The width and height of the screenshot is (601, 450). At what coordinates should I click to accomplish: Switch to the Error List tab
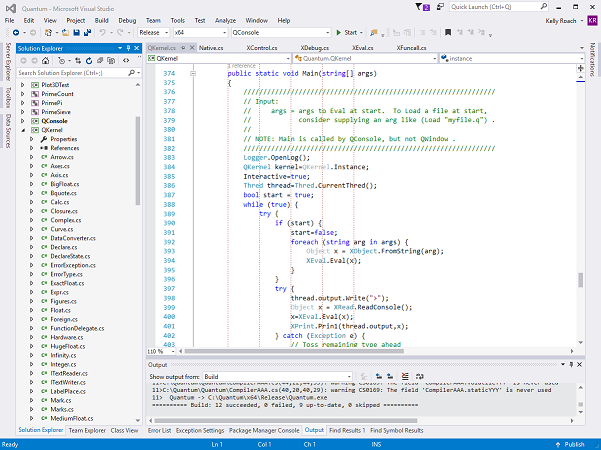pyautogui.click(x=159, y=430)
